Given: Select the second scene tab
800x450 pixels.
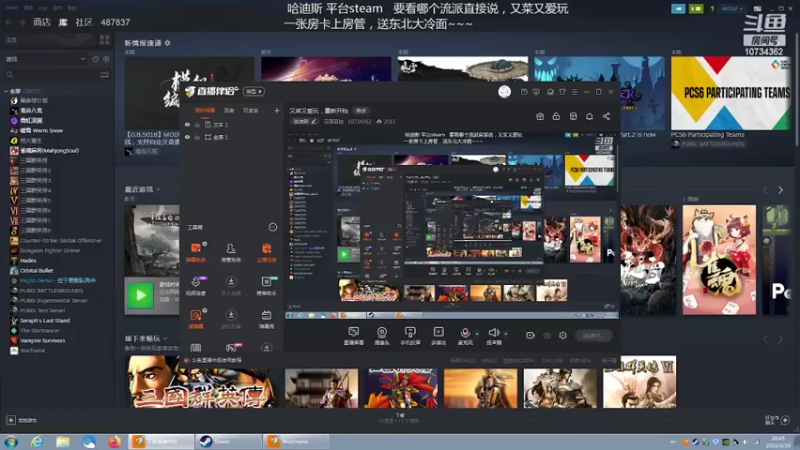Looking at the screenshot, I should 229,110.
